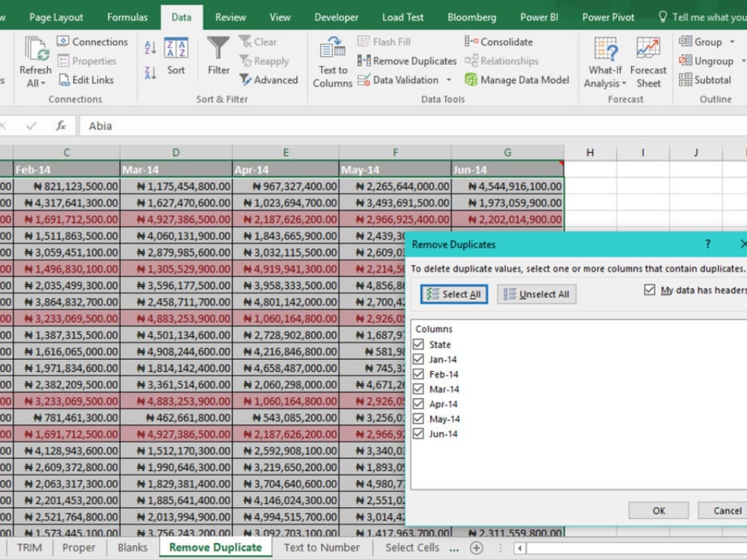Expand the Ungroup dropdown arrow
This screenshot has width=747, height=560.
(x=743, y=61)
